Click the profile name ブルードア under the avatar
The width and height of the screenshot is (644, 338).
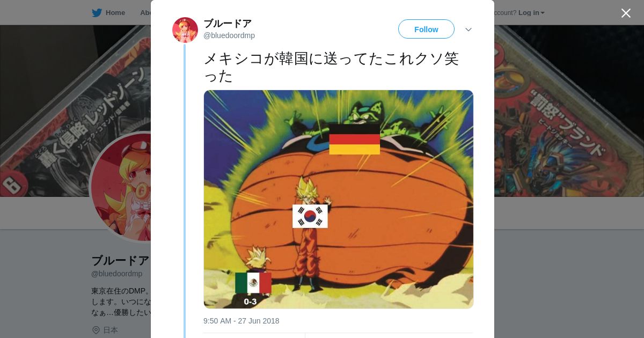(x=121, y=261)
